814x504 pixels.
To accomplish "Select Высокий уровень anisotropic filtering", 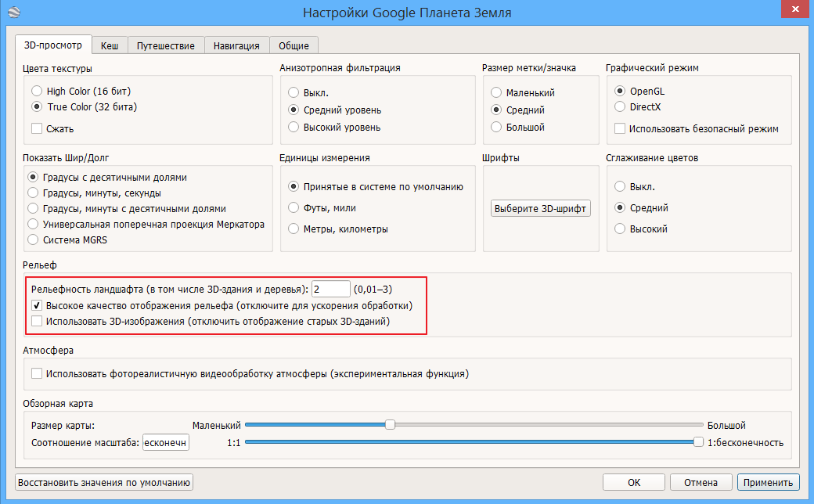I will [x=294, y=127].
